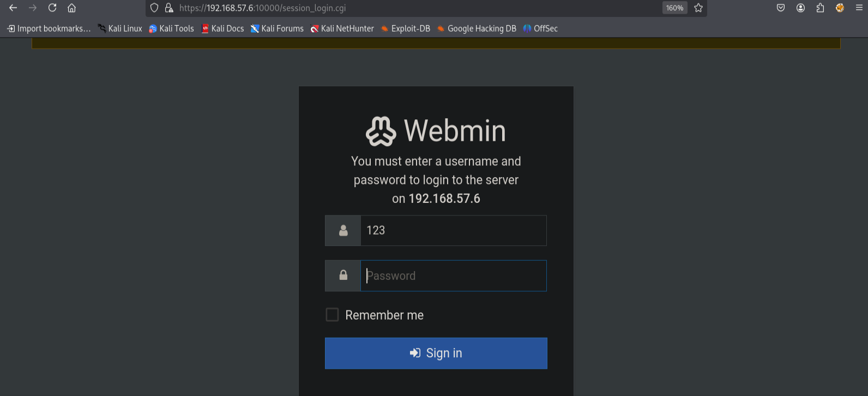Open the Firefox account icon
The height and width of the screenshot is (396, 868).
pos(800,8)
